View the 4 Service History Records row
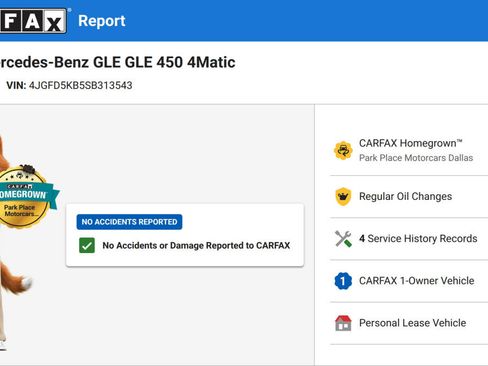Image resolution: width=488 pixels, height=366 pixels. pyautogui.click(x=409, y=239)
